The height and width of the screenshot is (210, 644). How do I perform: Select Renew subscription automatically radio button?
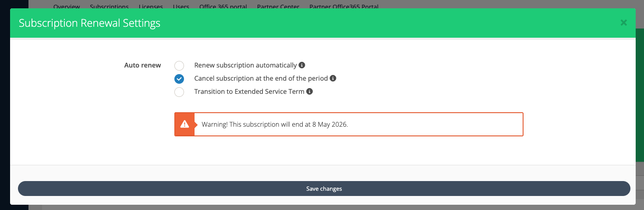(x=179, y=66)
